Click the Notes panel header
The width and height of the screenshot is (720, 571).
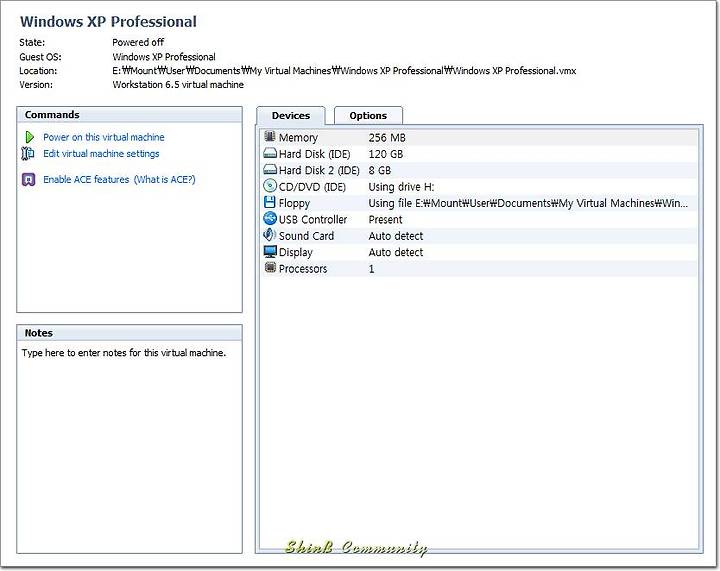129,333
